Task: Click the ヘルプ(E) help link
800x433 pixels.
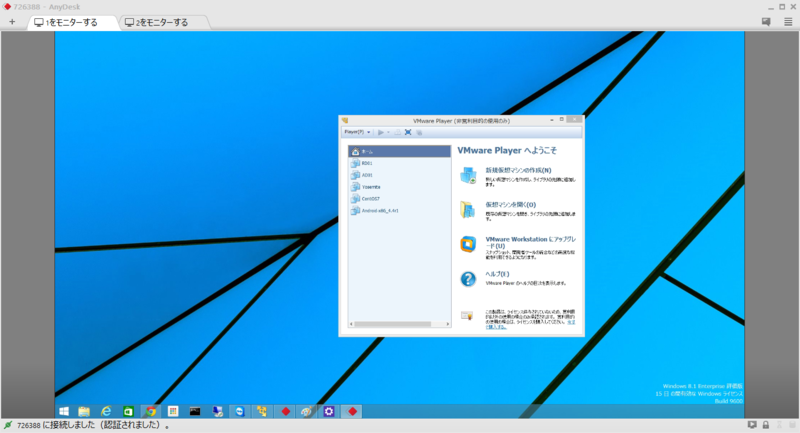Action: pyautogui.click(x=497, y=274)
